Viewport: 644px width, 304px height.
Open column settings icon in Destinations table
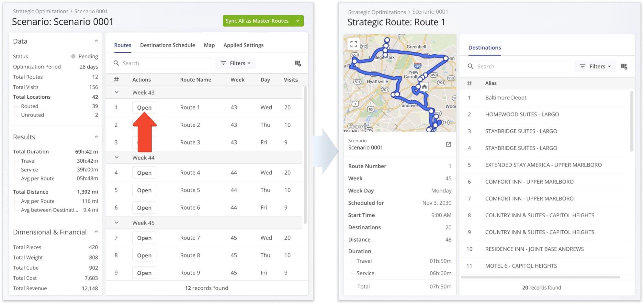[624, 67]
